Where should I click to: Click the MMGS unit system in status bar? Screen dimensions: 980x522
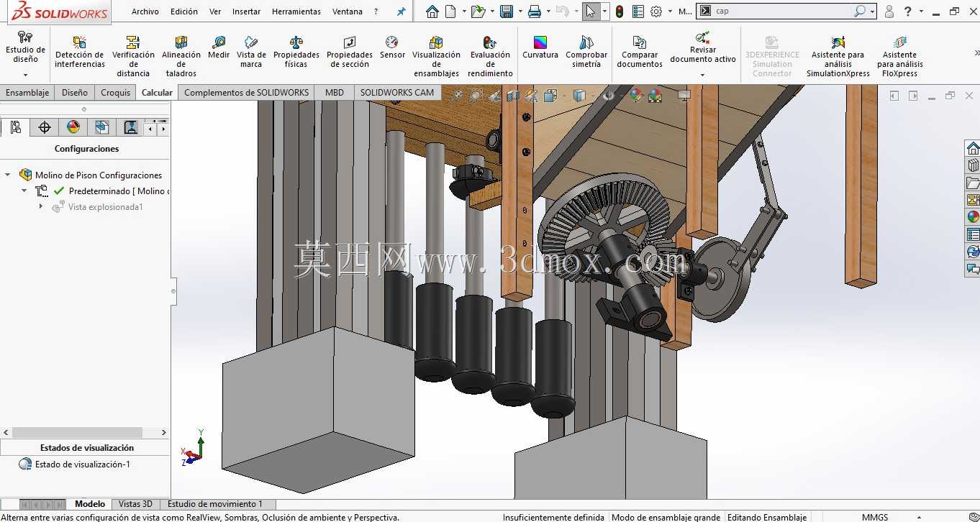click(x=875, y=517)
